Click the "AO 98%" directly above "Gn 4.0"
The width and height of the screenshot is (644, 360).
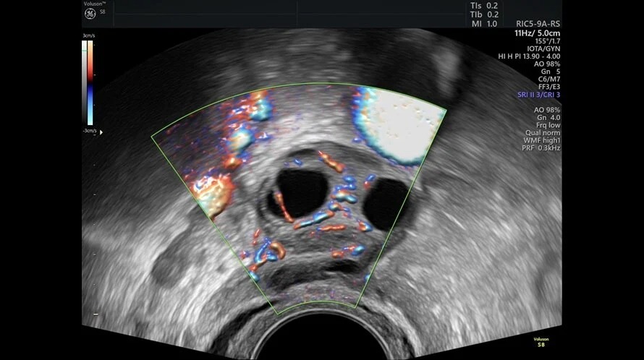tap(547, 110)
